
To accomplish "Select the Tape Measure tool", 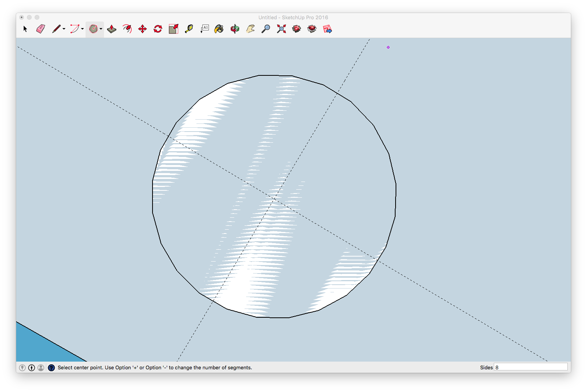I will [189, 29].
